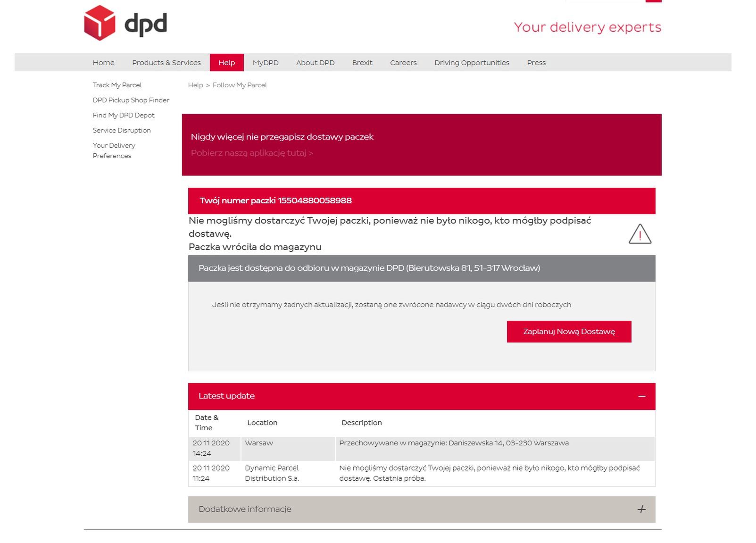Click the 20 11 2020 14:24 cell

[x=214, y=448]
